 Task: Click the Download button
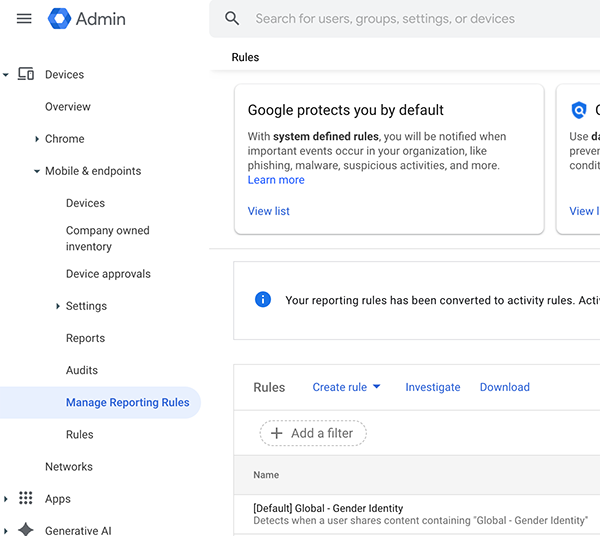[x=505, y=387]
